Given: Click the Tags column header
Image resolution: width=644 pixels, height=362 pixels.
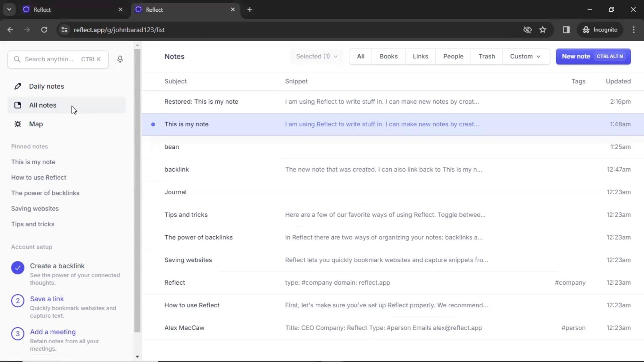Looking at the screenshot, I should (x=578, y=81).
